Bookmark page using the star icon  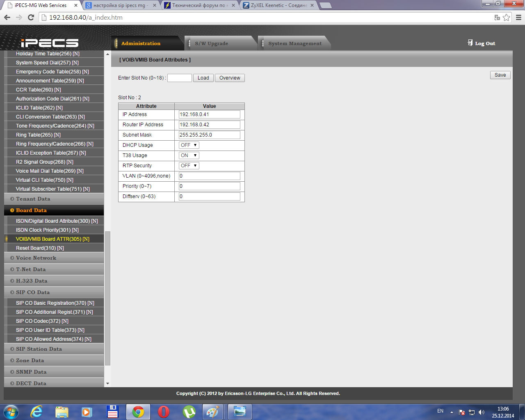tap(507, 17)
